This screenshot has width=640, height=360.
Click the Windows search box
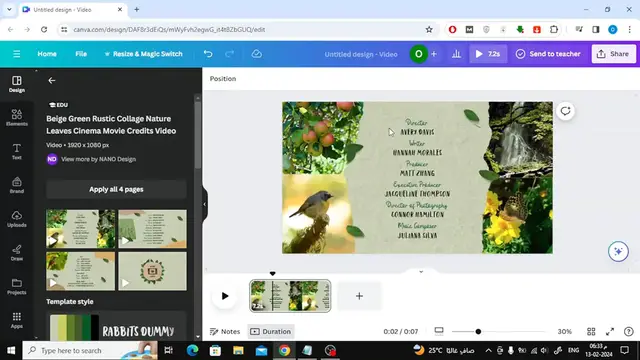click(x=90, y=351)
